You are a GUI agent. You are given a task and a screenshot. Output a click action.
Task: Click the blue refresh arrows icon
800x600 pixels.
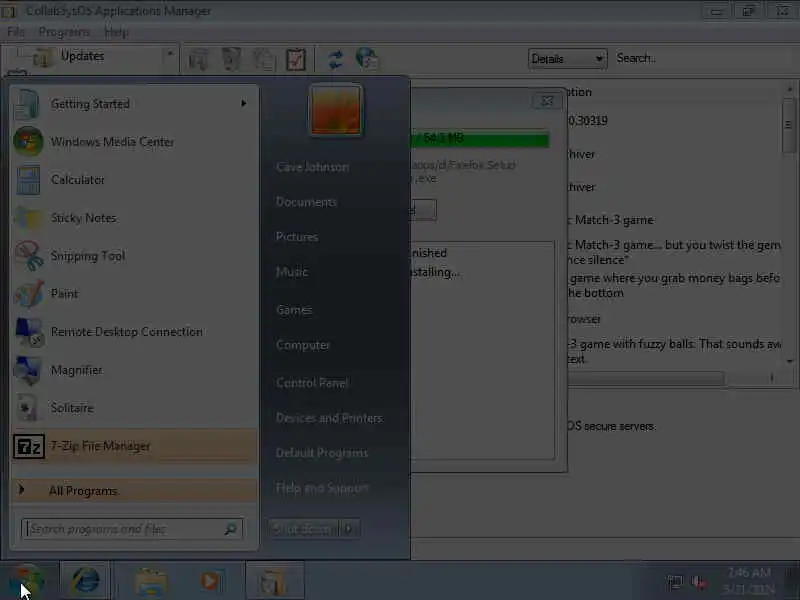point(336,60)
